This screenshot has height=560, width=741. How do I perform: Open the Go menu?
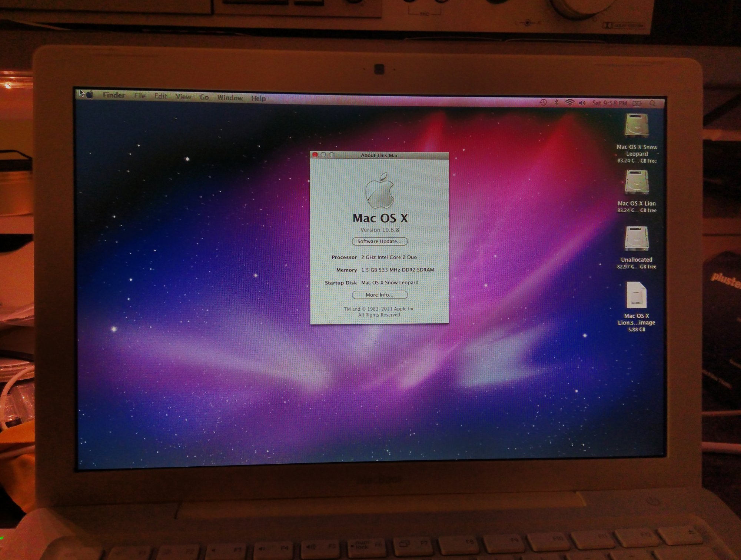(x=204, y=97)
